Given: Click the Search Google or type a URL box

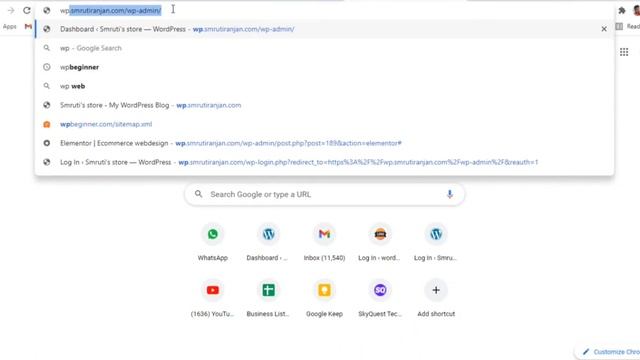Looking at the screenshot, I should pyautogui.click(x=324, y=194).
